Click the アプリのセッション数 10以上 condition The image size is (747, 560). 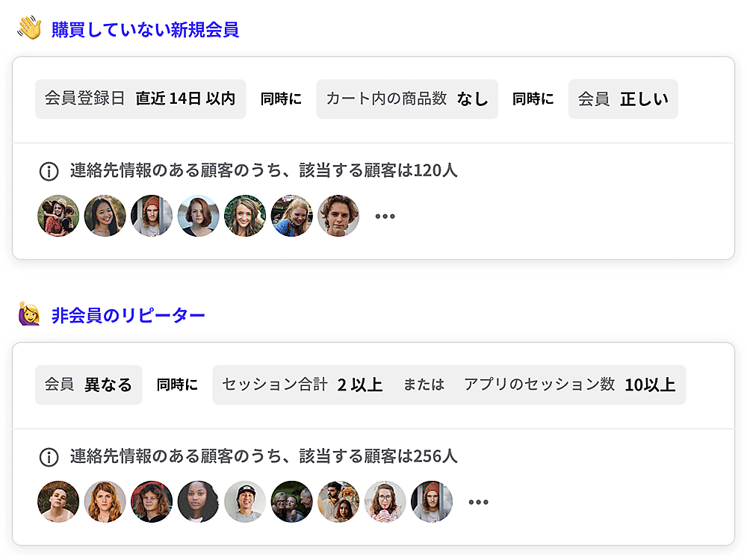tap(569, 385)
